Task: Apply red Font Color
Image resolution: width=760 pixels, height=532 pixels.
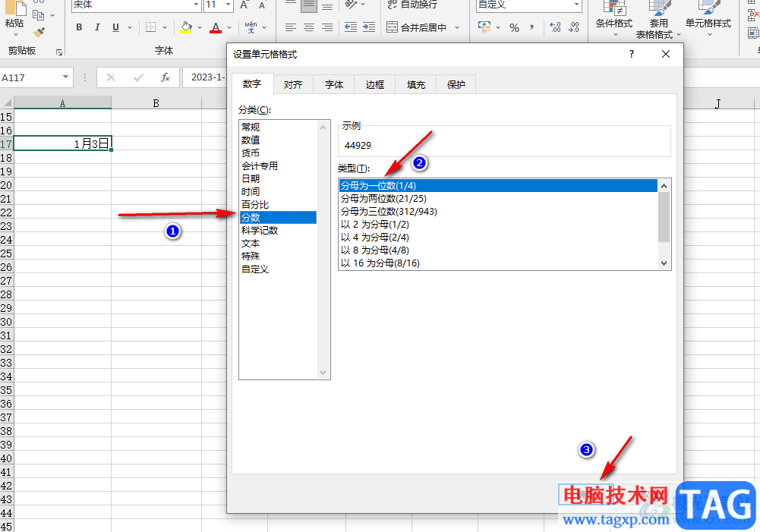Action: (216, 27)
